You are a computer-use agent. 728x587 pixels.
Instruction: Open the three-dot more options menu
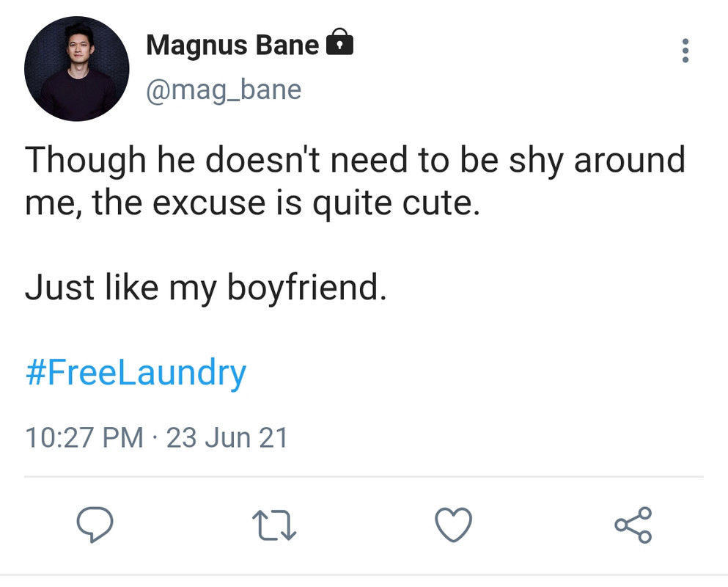point(685,51)
